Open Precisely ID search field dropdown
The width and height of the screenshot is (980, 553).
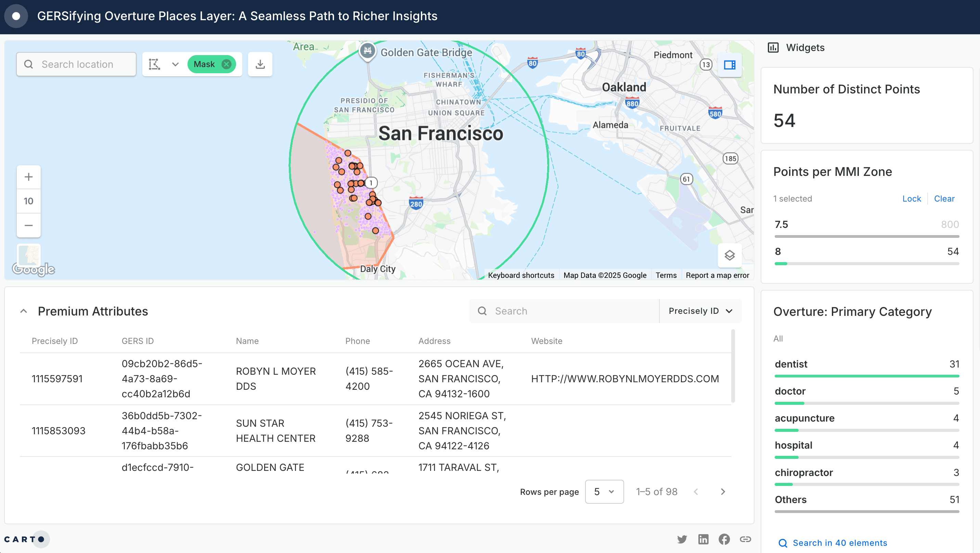700,311
